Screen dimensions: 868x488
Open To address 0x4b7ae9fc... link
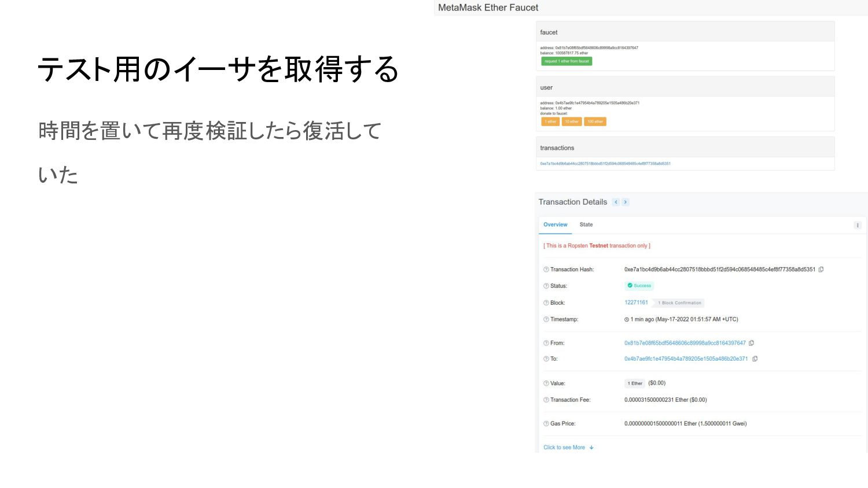[686, 358]
